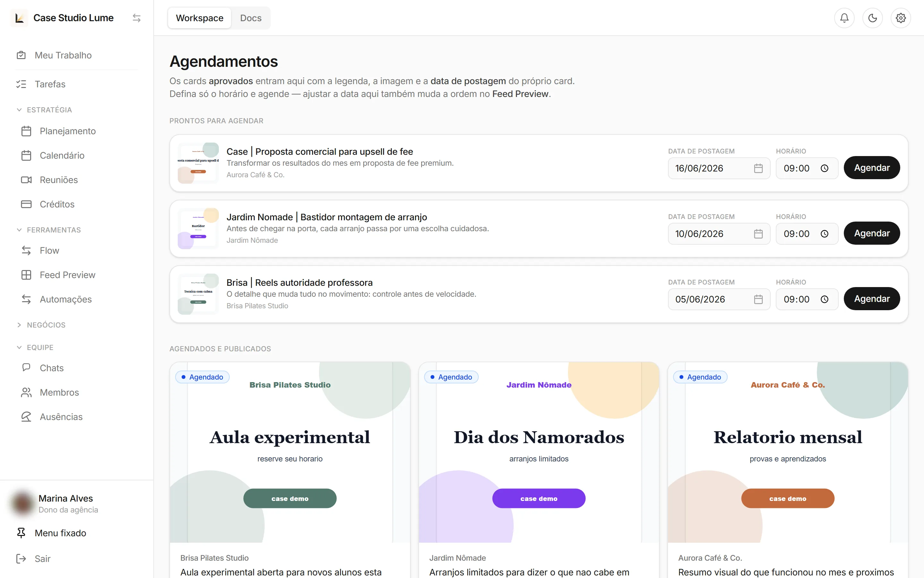
Task: Click the sidebar swap arrows icon near the title
Action: [x=137, y=18]
